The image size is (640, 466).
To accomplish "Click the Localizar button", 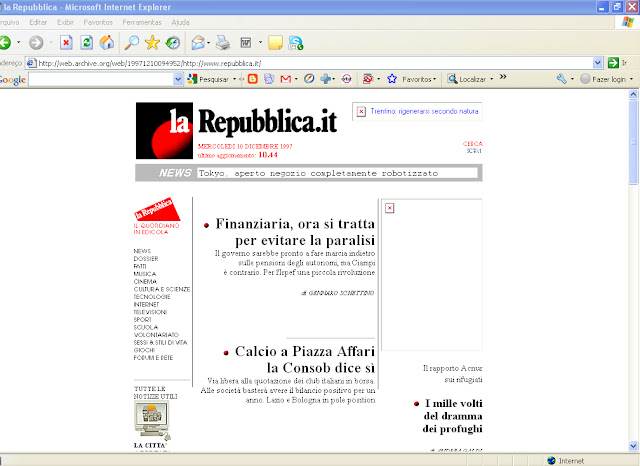I will [467, 79].
